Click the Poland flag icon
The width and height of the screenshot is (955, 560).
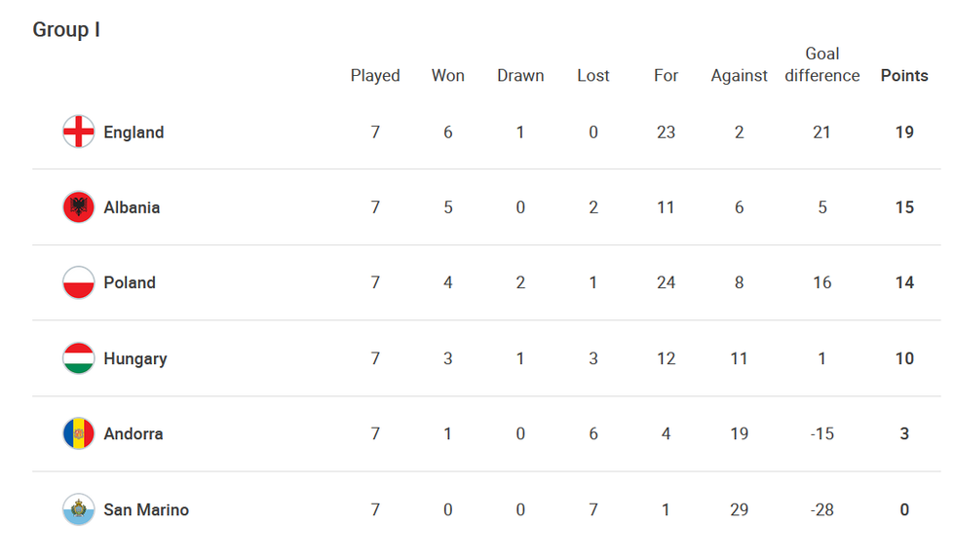pos(78,282)
